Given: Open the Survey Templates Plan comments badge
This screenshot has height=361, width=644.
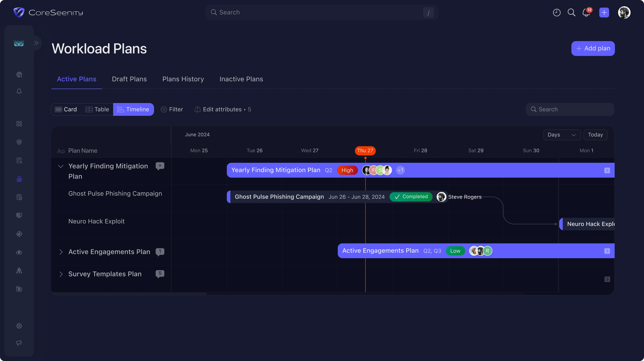Looking at the screenshot, I should pos(160,274).
